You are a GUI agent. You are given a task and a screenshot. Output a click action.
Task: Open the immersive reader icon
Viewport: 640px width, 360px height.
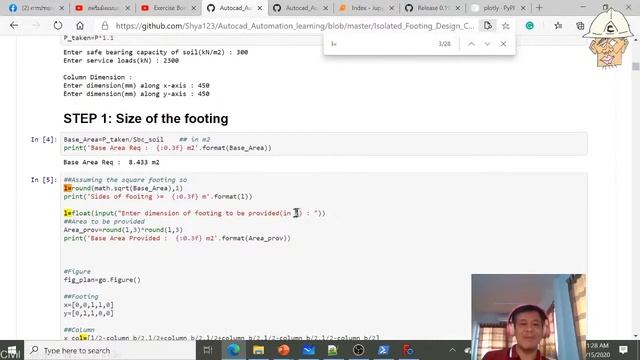(x=487, y=26)
